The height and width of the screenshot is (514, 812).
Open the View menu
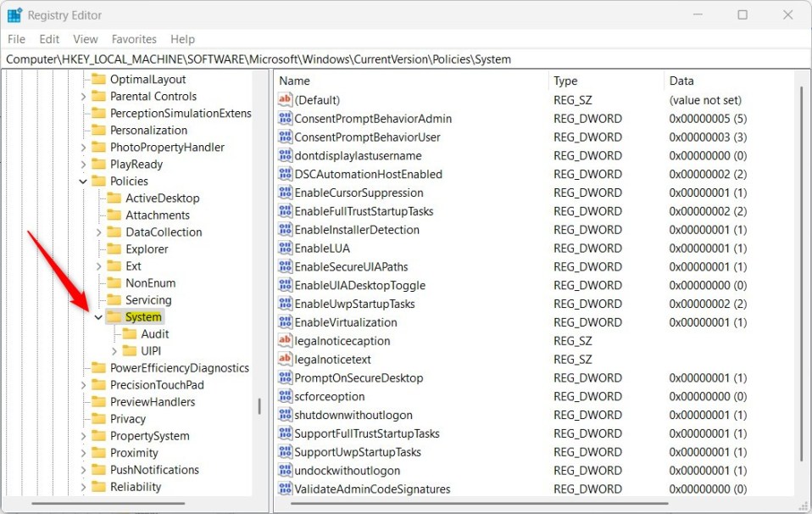coord(86,39)
